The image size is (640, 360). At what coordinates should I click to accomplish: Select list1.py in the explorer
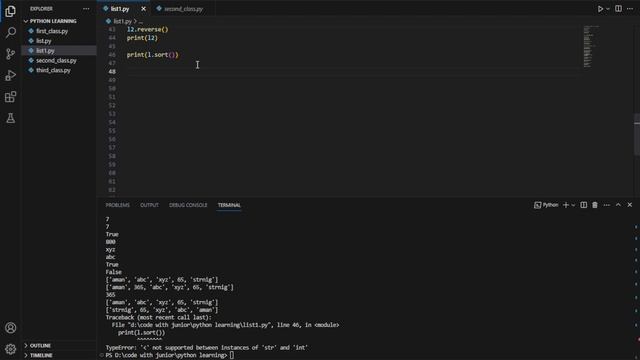point(45,51)
